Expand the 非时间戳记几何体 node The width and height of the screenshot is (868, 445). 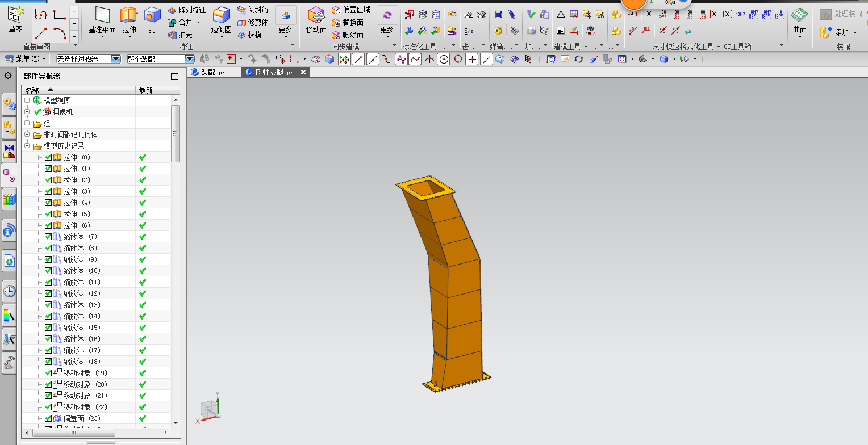click(27, 135)
